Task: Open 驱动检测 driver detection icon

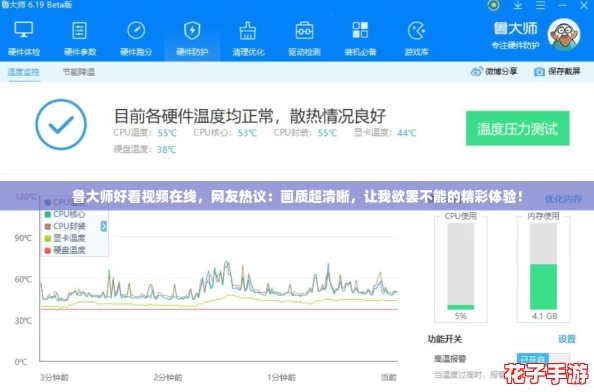Action: tap(304, 30)
